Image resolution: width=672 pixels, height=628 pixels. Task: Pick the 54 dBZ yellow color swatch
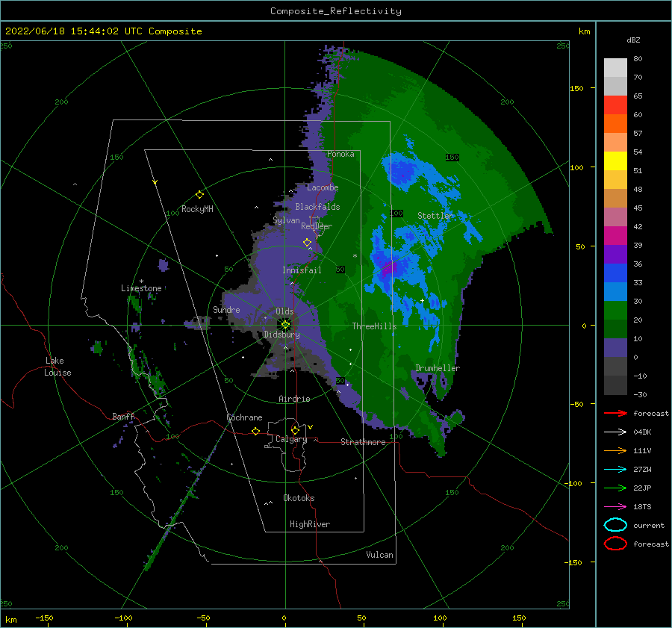point(615,161)
